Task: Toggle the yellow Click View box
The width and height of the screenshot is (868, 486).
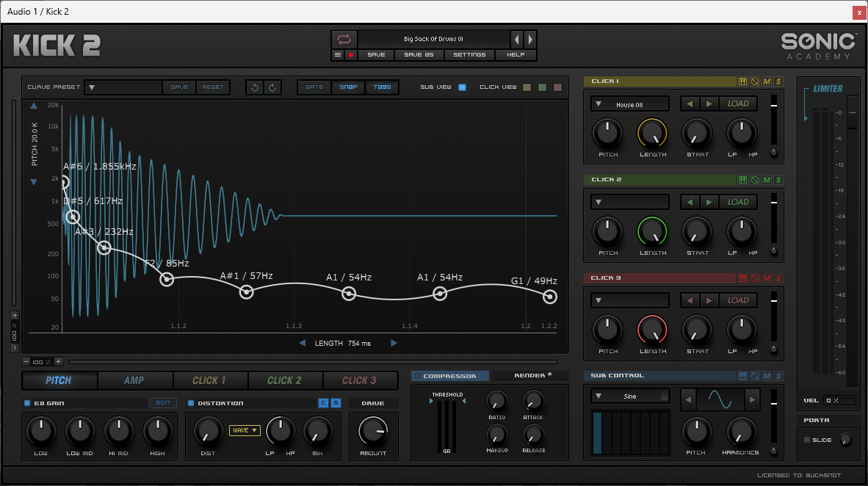Action: click(527, 87)
